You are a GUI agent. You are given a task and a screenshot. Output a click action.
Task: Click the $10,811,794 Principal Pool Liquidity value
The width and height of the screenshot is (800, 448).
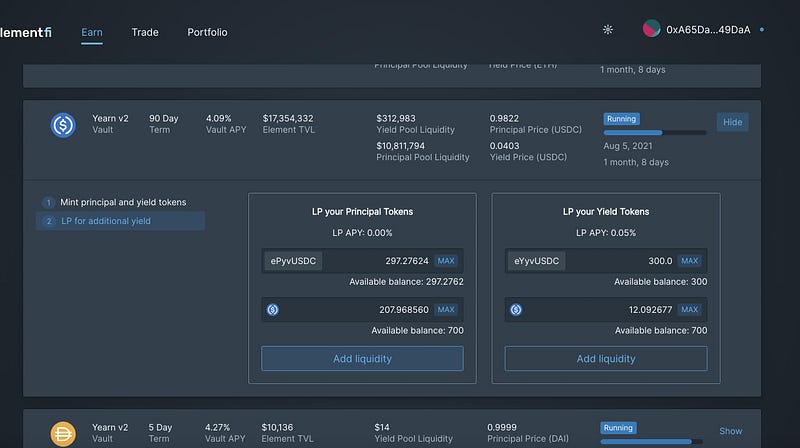tap(401, 146)
